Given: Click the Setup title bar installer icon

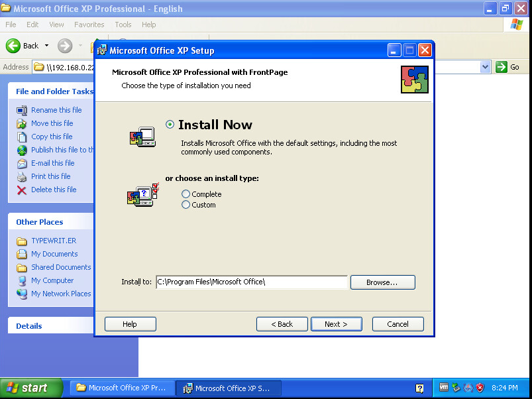Looking at the screenshot, I should point(102,50).
